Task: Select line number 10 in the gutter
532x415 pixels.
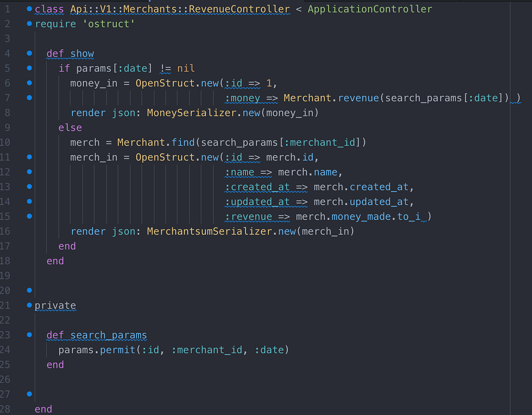Action: (6, 142)
